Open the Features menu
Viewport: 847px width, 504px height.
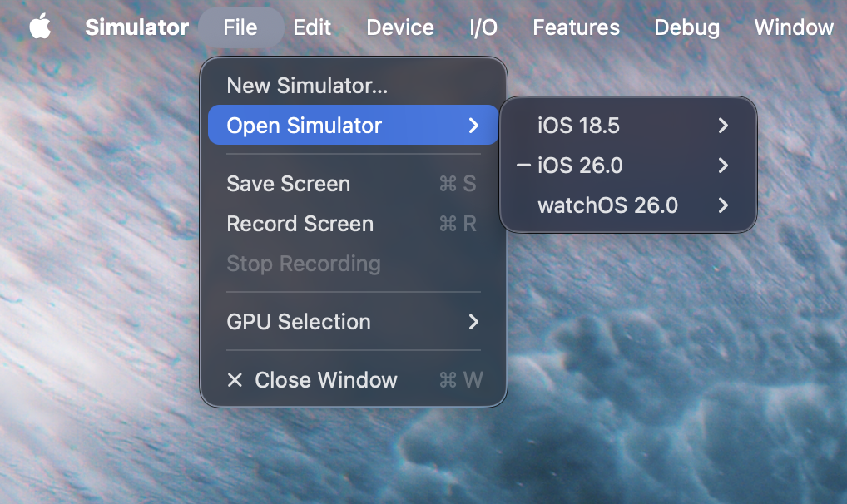click(x=576, y=27)
